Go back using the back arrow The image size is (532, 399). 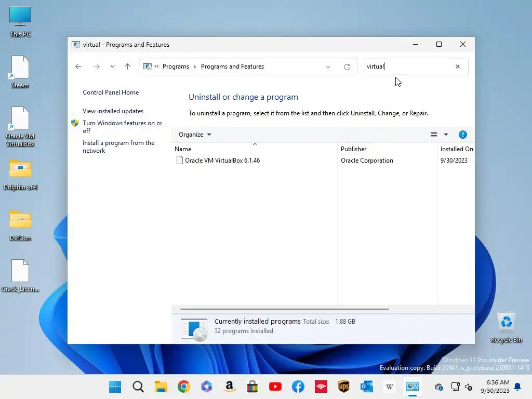[x=78, y=66]
